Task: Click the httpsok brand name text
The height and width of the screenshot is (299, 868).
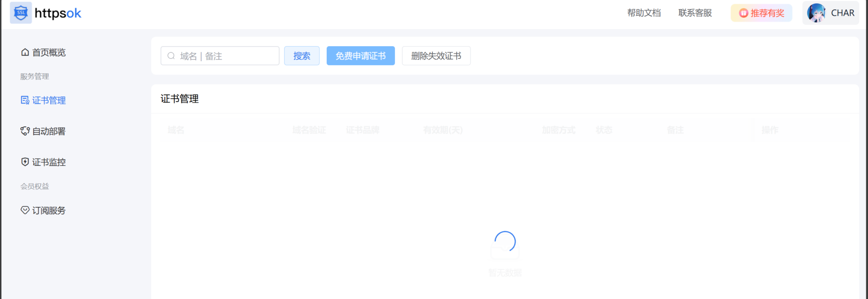Action: tap(58, 13)
